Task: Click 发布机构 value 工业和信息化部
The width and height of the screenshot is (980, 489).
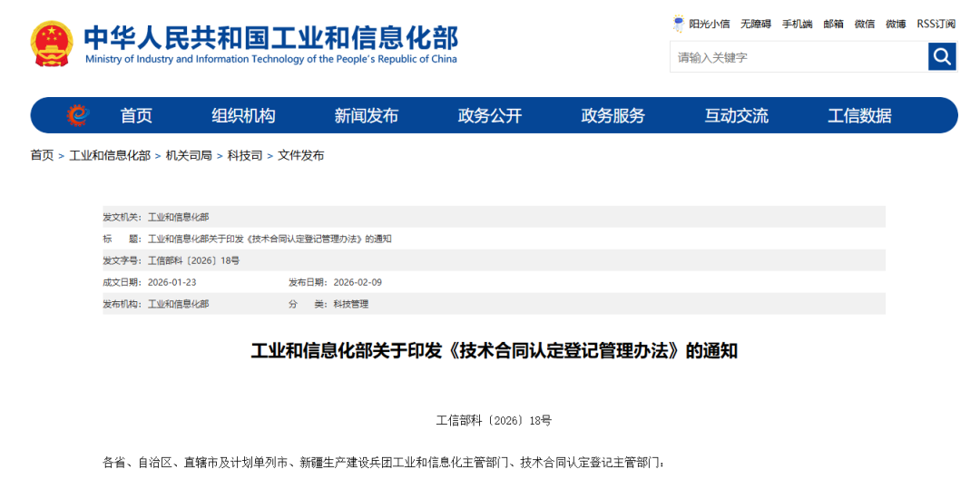Action: tap(178, 304)
